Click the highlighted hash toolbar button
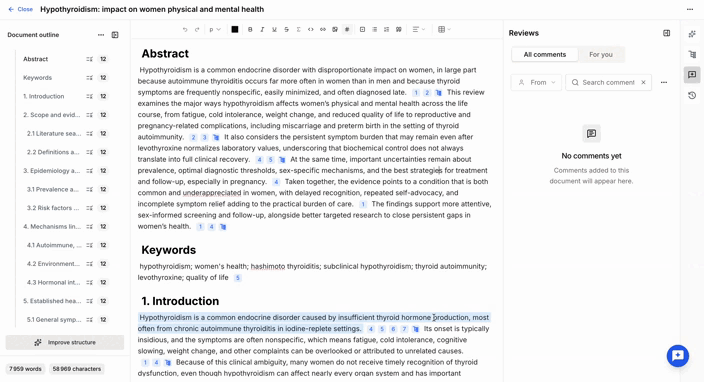This screenshot has width=704, height=382. coord(347,30)
